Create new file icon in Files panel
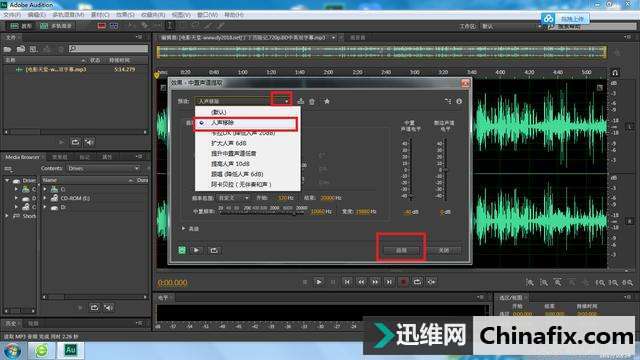This screenshot has height=360, width=640. [33, 49]
